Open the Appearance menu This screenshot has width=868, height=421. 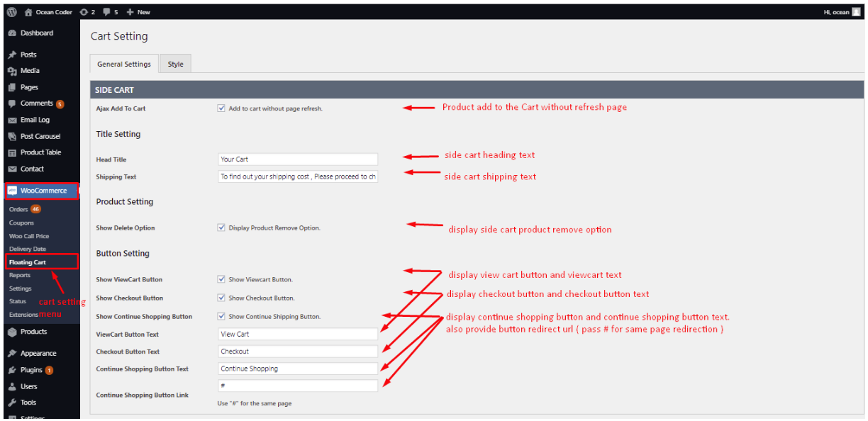click(x=38, y=354)
